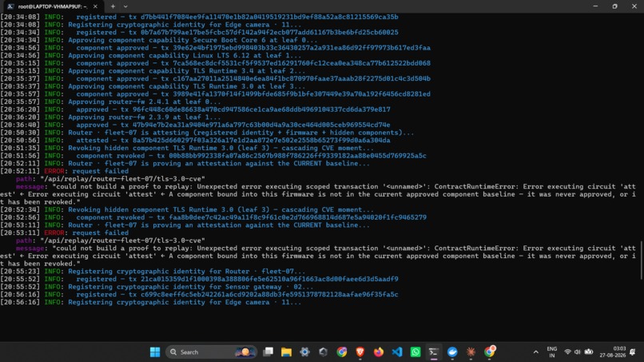The height and width of the screenshot is (362, 644).
Task: Click the terminal vertical scrollbar thumb
Action: (x=641, y=260)
